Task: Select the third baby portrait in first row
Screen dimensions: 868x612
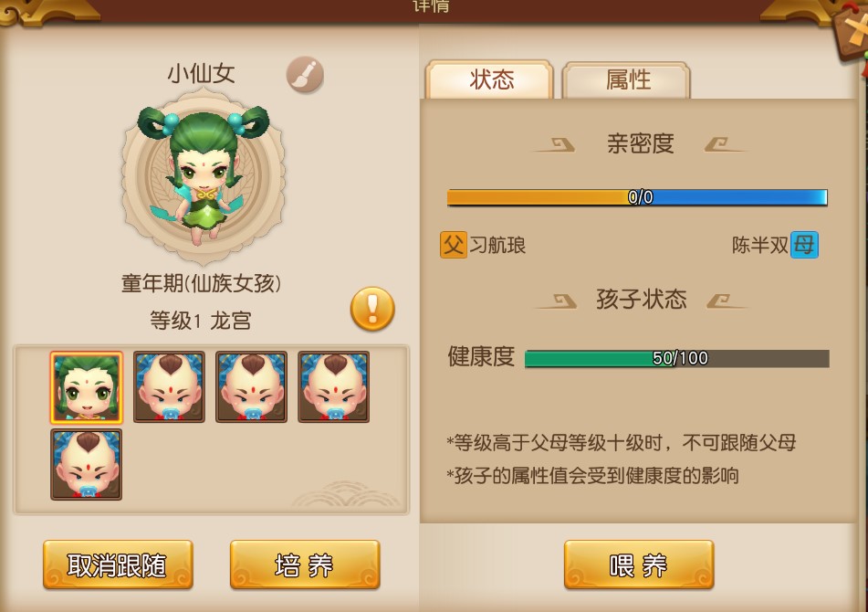Action: 251,387
